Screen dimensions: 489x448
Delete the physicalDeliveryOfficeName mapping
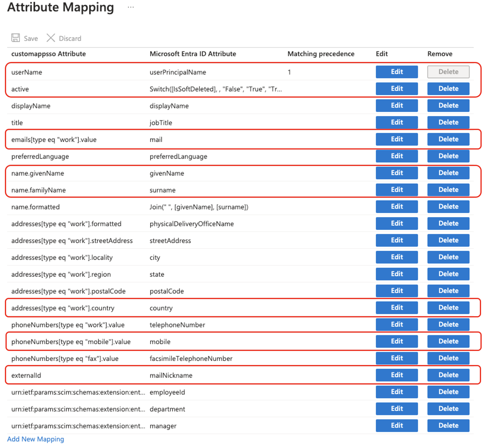(x=448, y=223)
